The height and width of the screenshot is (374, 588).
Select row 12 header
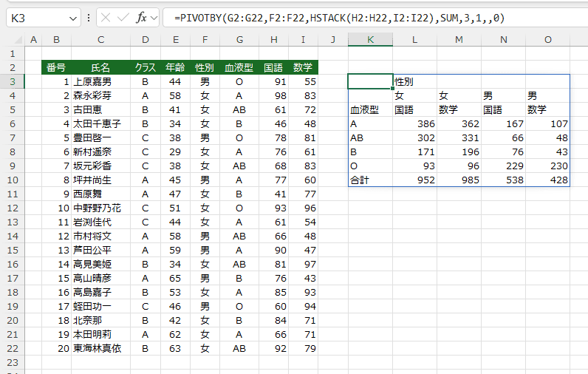(13, 208)
